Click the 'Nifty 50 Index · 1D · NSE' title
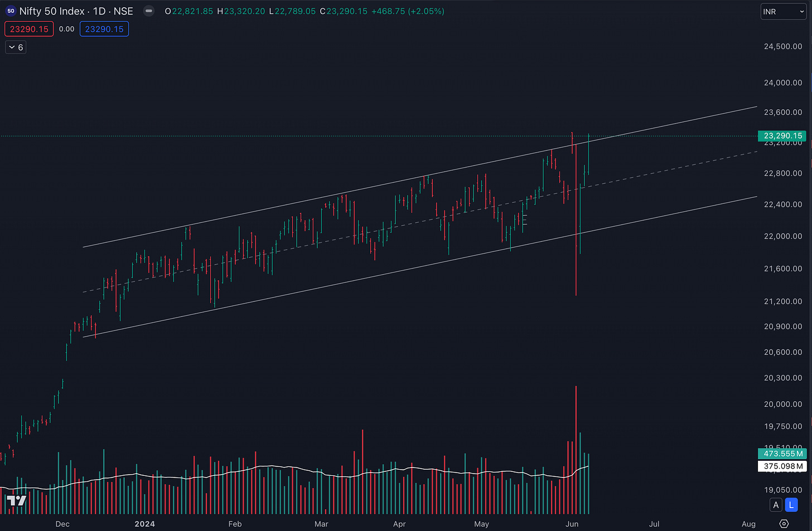 pyautogui.click(x=76, y=11)
